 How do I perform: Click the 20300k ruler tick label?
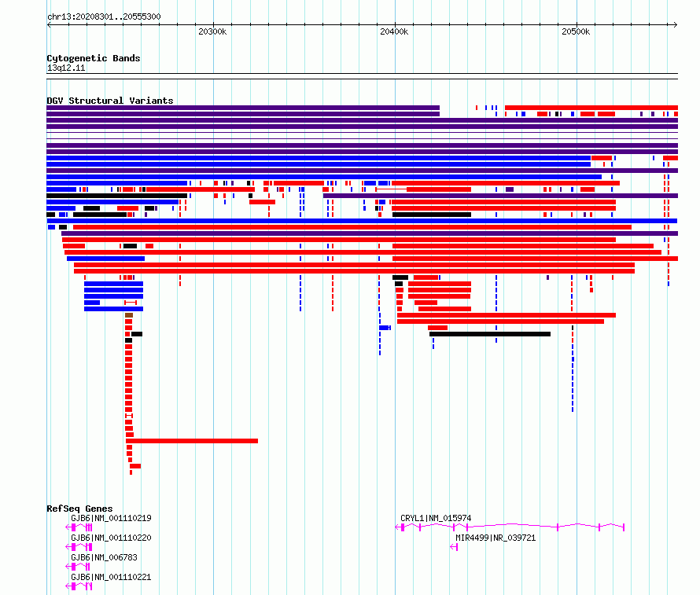coord(212,31)
